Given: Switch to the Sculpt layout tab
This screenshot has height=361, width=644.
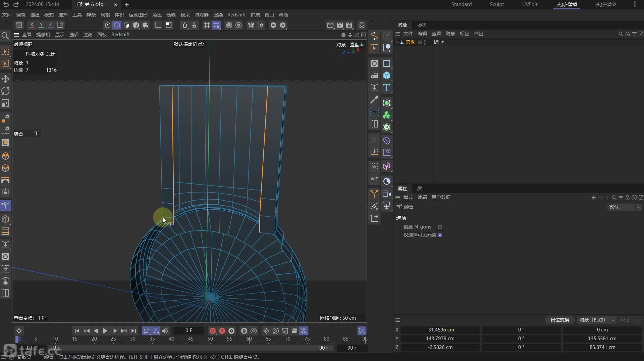Looking at the screenshot, I should coord(497,4).
